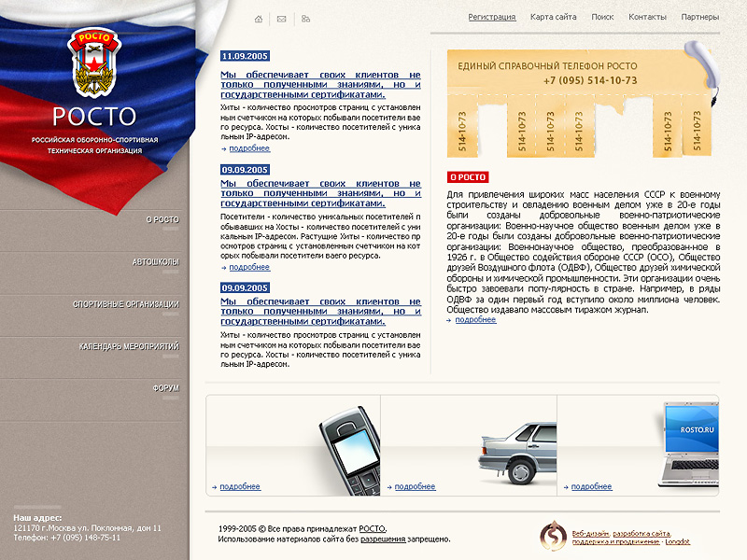Open Календарь мероприятий in the sidebar
The width and height of the screenshot is (747, 560).
(129, 346)
